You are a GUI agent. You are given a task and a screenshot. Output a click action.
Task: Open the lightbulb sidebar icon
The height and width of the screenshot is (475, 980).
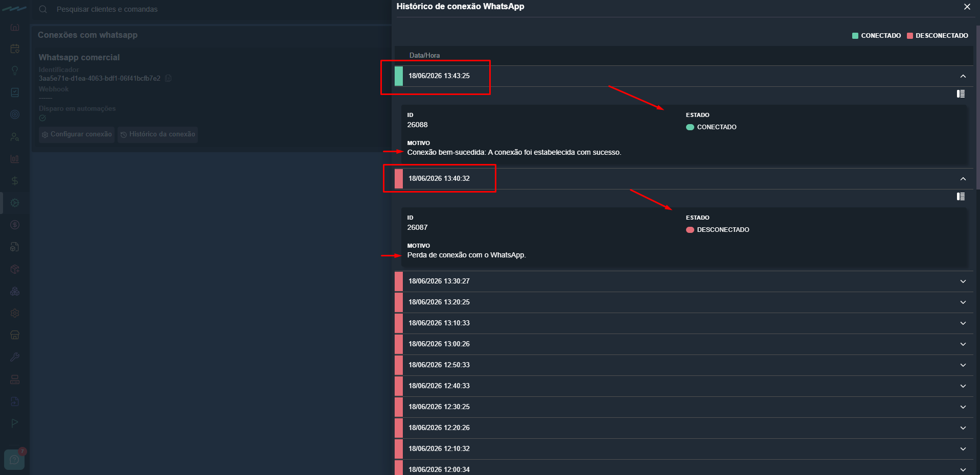[x=15, y=70]
